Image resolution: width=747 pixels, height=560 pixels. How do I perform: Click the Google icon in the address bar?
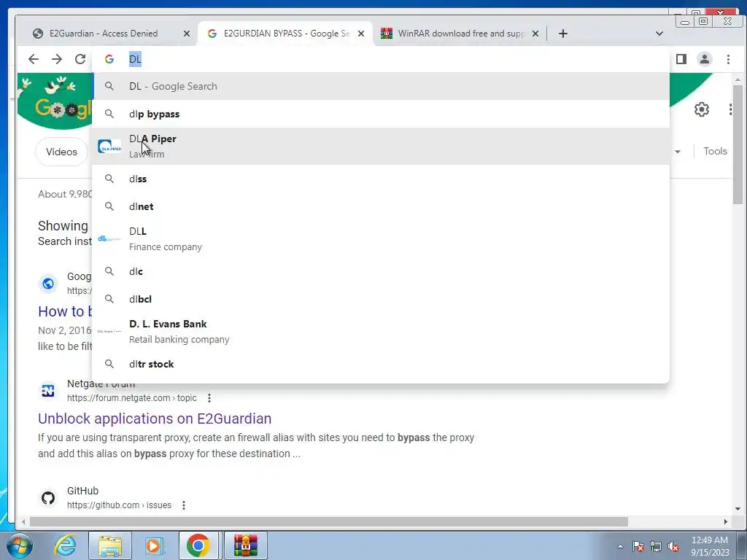(x=109, y=59)
